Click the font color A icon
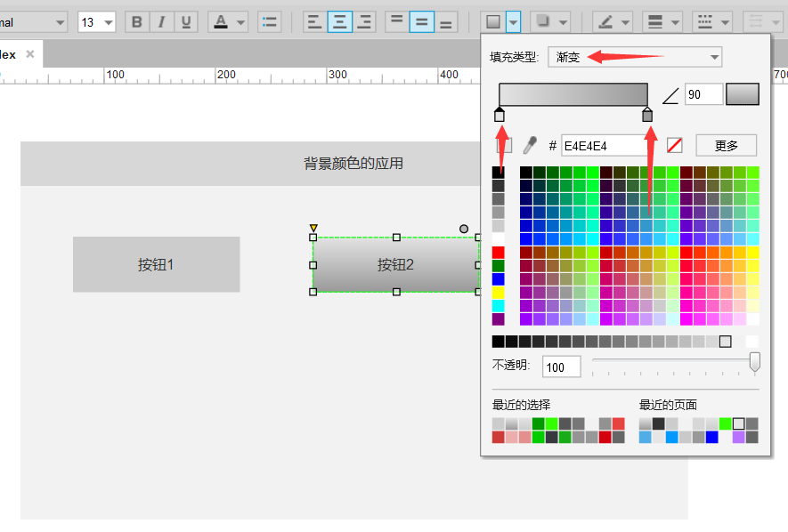 click(x=221, y=22)
